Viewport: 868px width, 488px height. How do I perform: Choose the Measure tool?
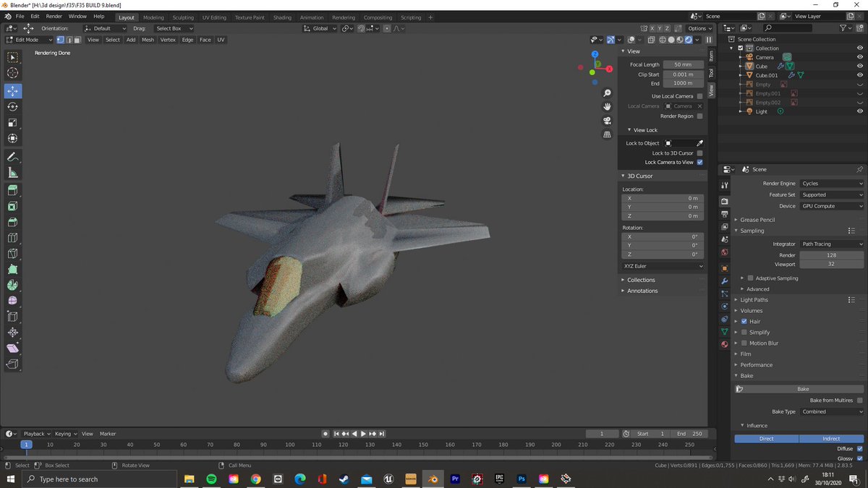(13, 173)
